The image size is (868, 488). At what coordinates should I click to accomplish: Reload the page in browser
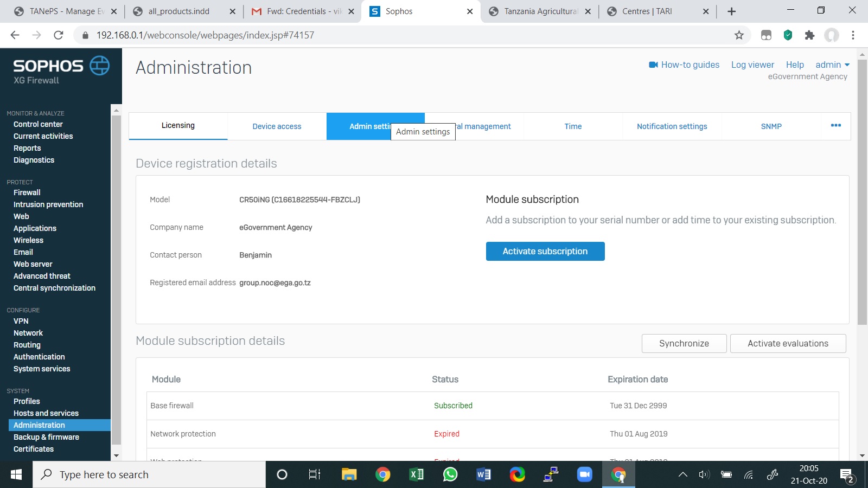(x=59, y=35)
